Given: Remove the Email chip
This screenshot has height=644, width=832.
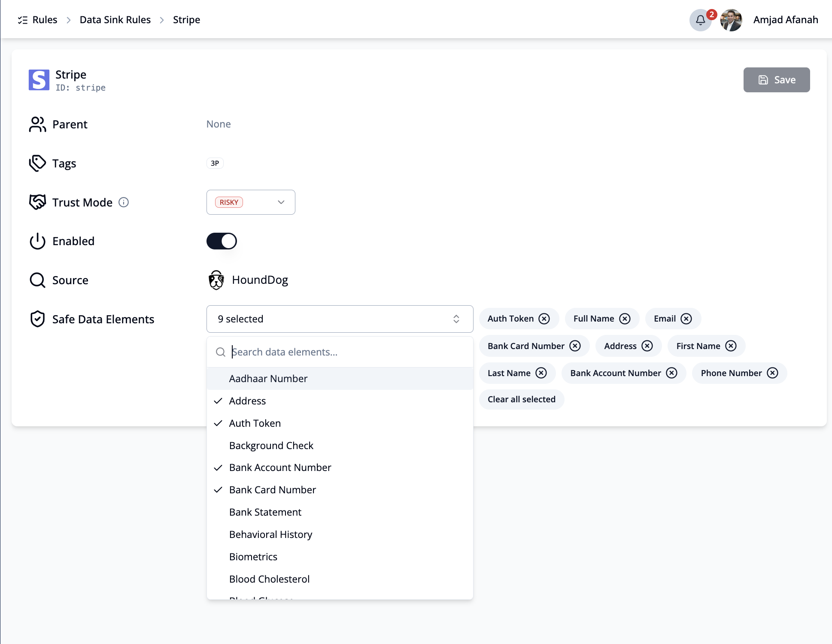Looking at the screenshot, I should (686, 319).
